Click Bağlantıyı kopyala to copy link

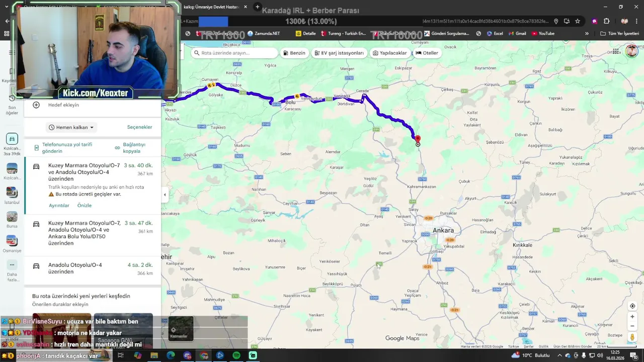click(x=130, y=148)
